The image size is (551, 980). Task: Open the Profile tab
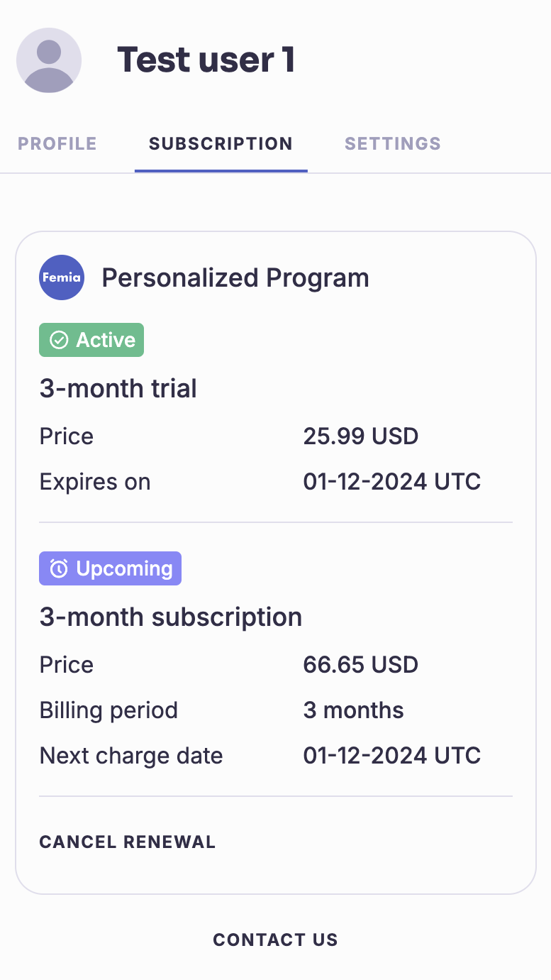(57, 143)
